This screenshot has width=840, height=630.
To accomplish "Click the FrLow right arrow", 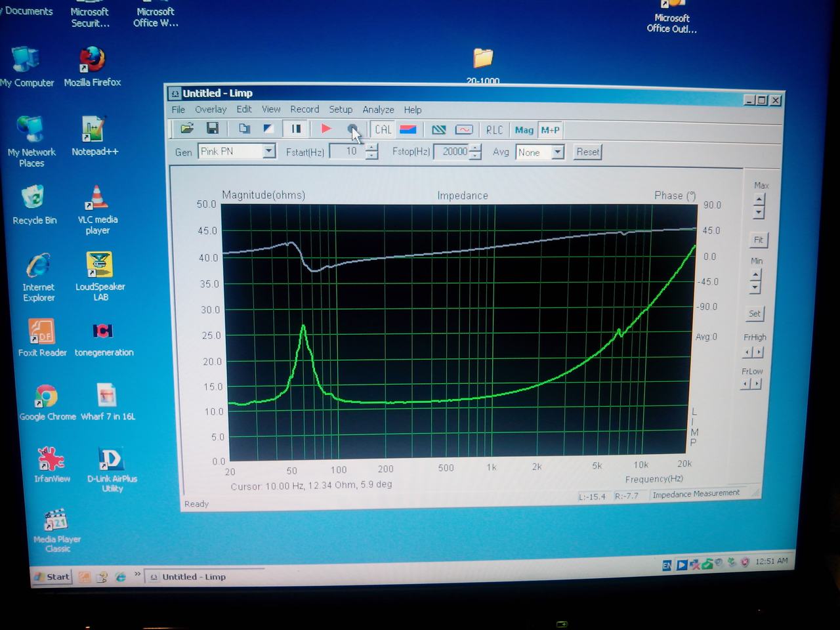I will pos(756,384).
